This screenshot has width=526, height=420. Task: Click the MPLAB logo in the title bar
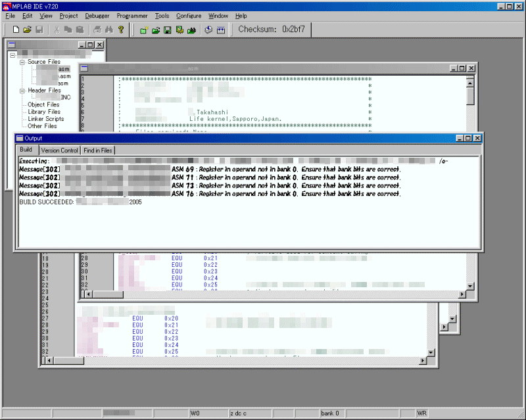7,7
